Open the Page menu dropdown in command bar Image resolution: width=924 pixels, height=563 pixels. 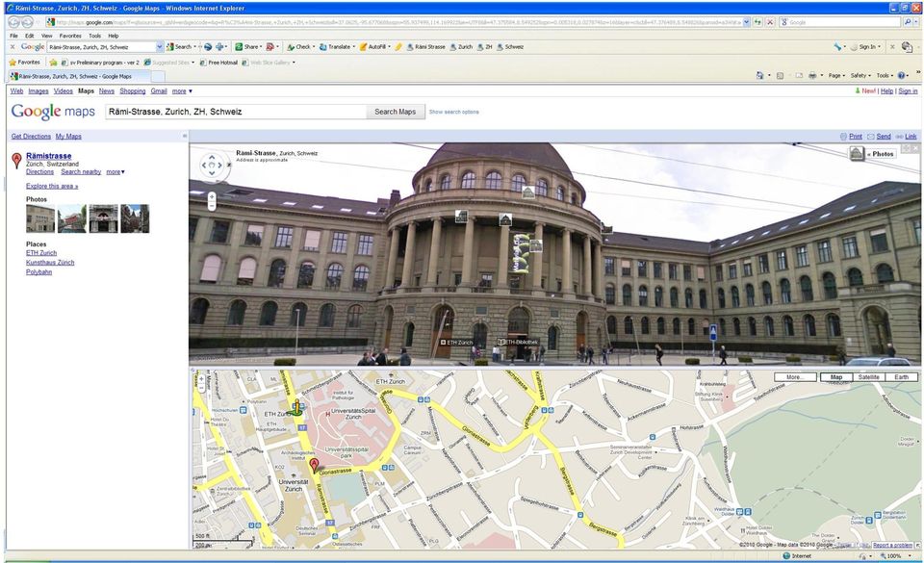[x=836, y=75]
